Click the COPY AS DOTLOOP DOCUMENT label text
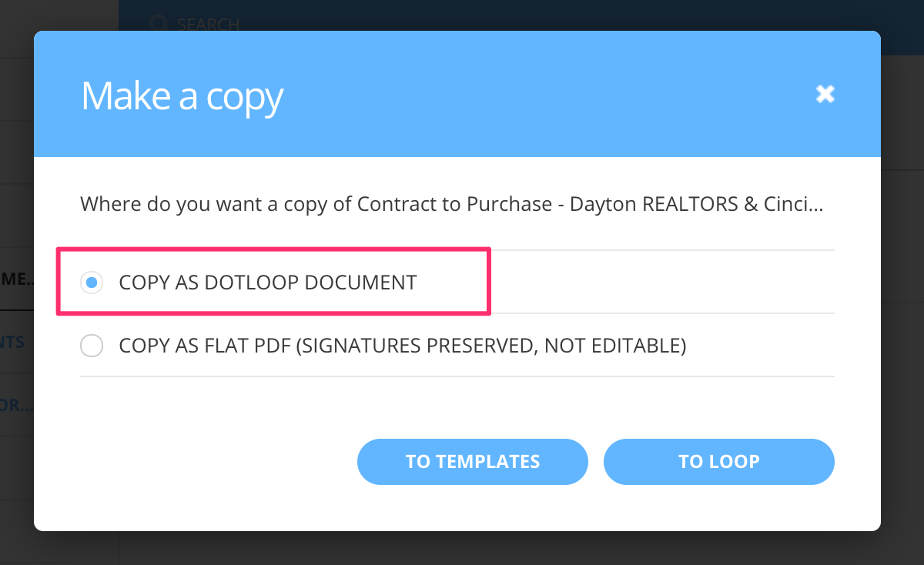Viewport: 924px width, 565px height. (x=268, y=282)
